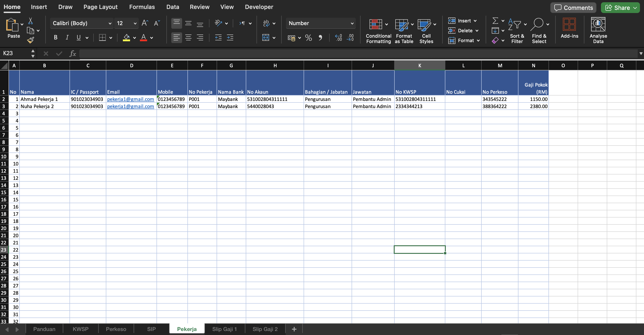Open Find & Select magnifier
644x335 pixels.
coord(539,31)
